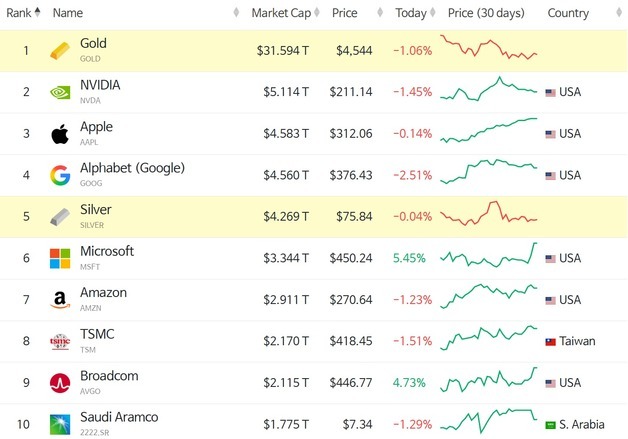
Task: Sort by Country column arrows
Action: (619, 12)
